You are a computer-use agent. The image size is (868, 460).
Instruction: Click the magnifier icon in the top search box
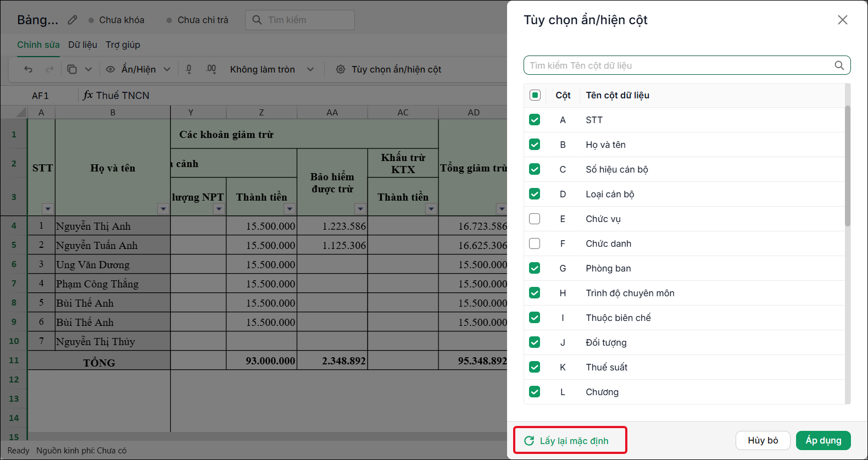tap(257, 20)
